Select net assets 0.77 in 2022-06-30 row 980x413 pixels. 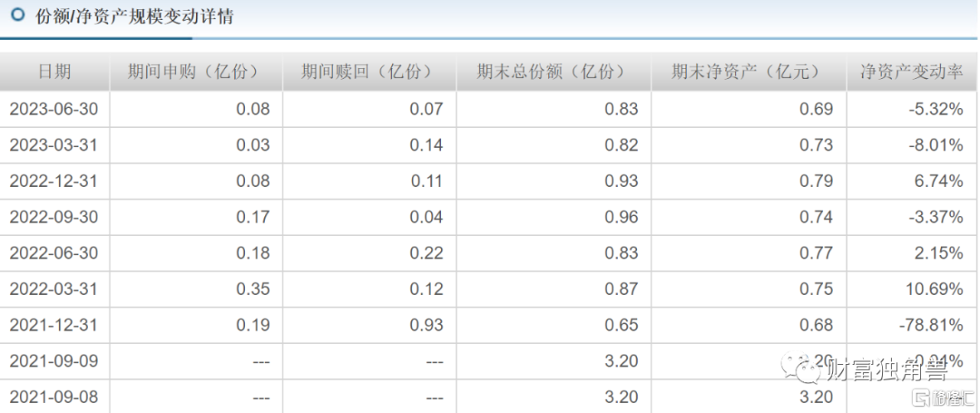816,253
